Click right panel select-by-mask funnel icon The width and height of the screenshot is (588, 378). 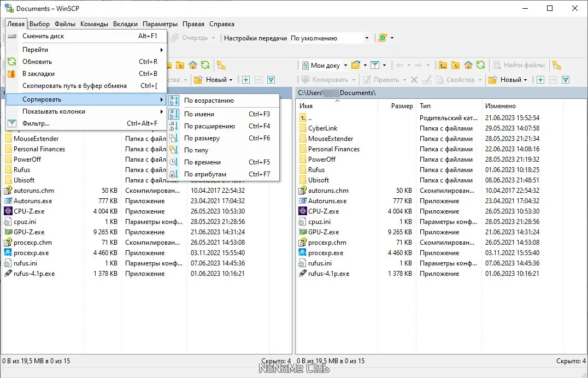pyautogui.click(x=566, y=80)
